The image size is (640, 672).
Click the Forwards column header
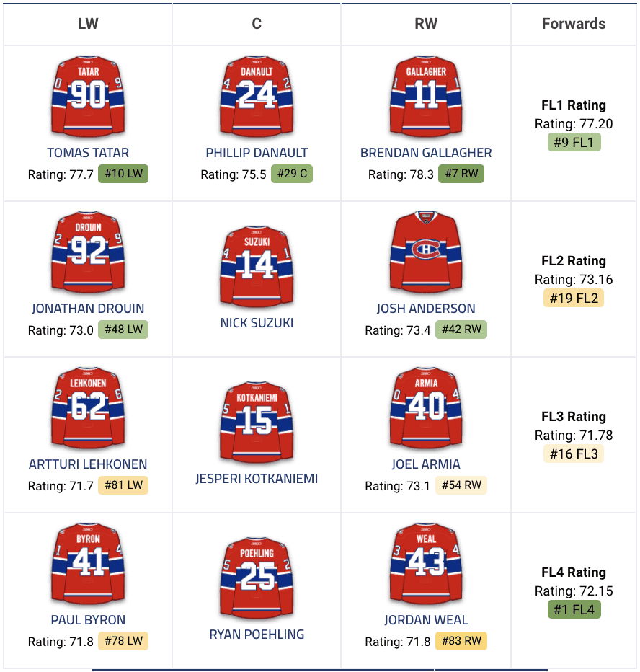[574, 24]
